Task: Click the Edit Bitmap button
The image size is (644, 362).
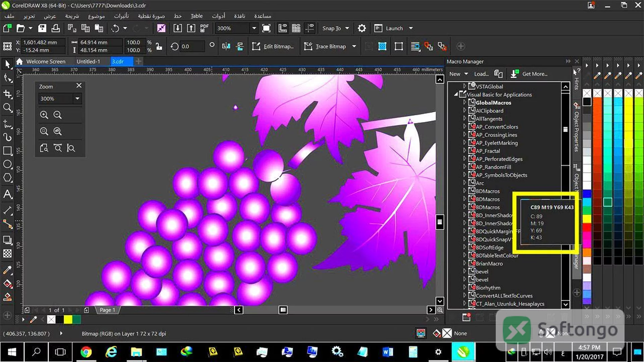Action: [273, 47]
